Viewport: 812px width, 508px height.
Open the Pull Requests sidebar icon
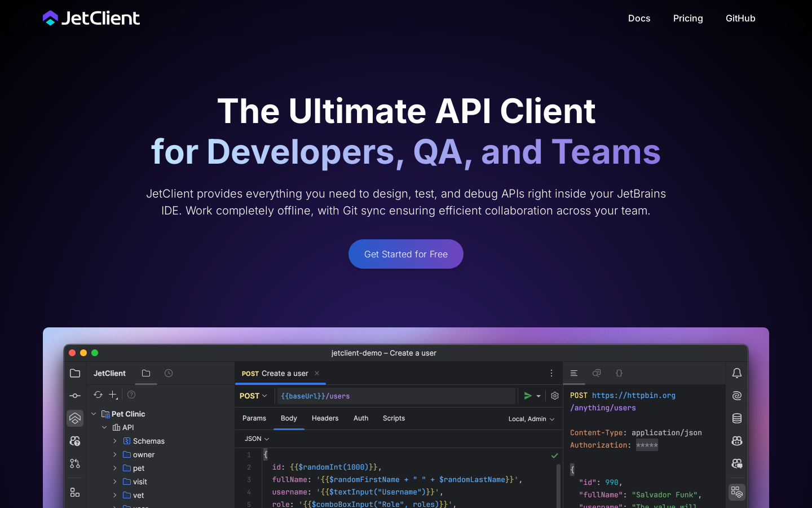[75, 463]
